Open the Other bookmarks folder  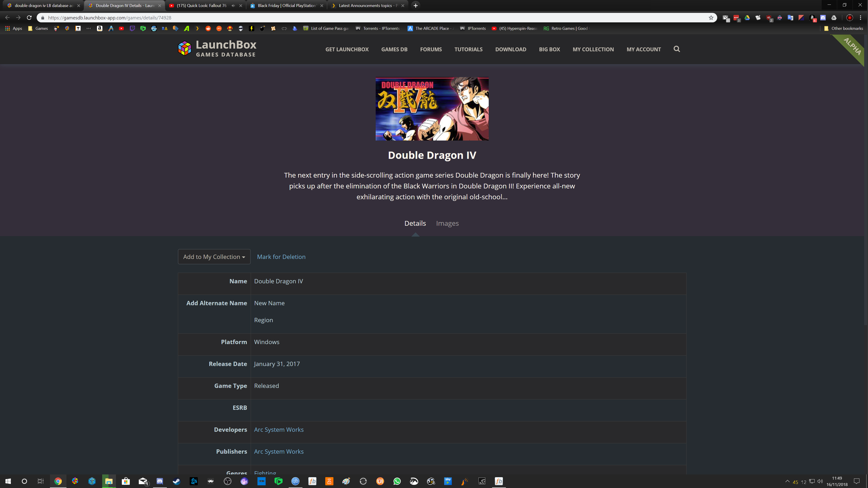[843, 29]
